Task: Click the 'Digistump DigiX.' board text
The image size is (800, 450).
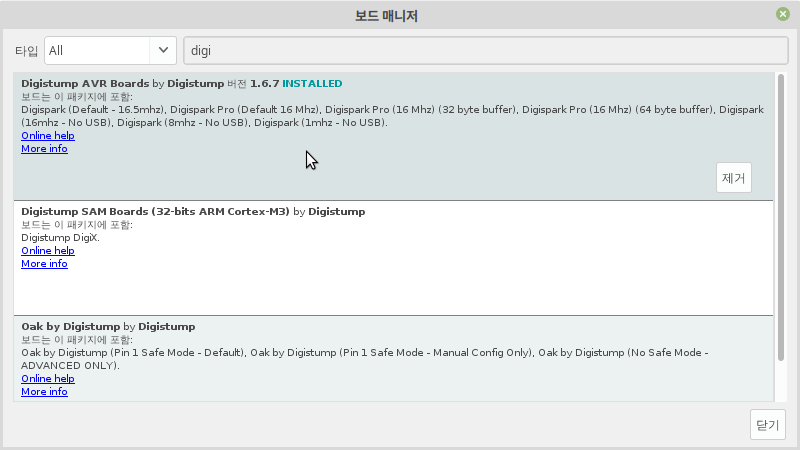Action: pyautogui.click(x=60, y=238)
